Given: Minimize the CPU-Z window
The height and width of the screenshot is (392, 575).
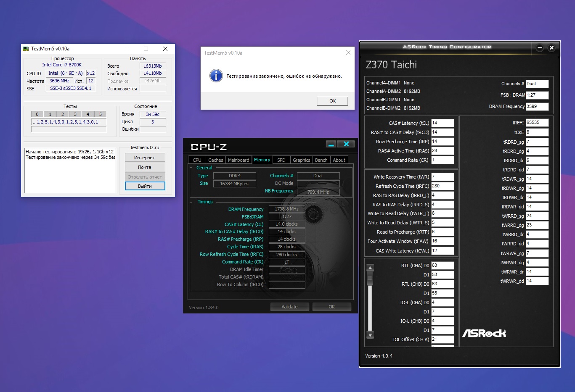Looking at the screenshot, I should click(331, 144).
